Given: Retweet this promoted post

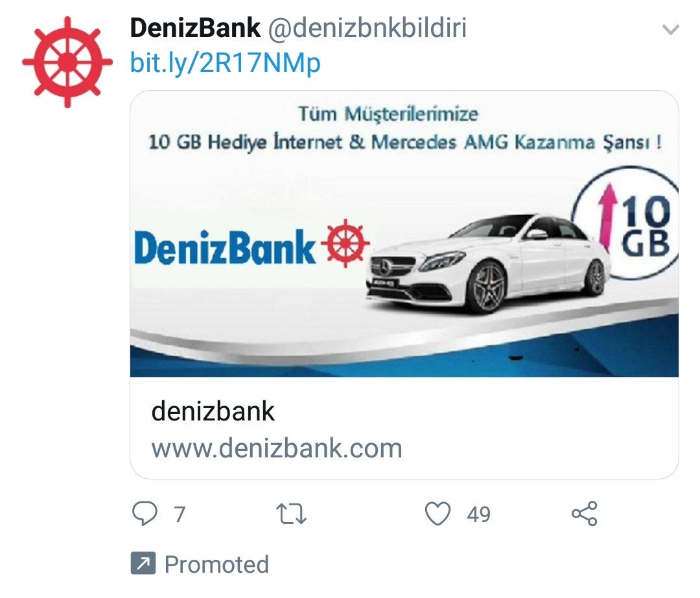Looking at the screenshot, I should [x=291, y=514].
